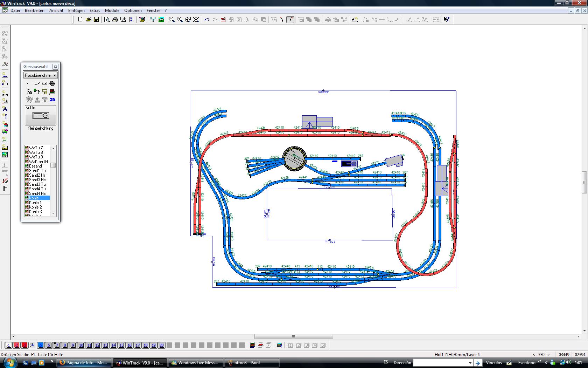Open the Extras menu
The height and width of the screenshot is (368, 588).
[x=95, y=11]
